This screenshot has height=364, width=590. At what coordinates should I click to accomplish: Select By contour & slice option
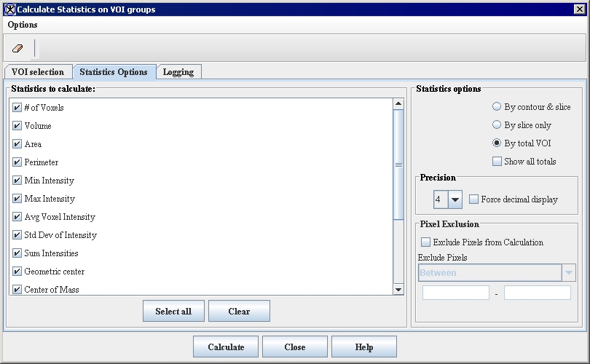click(497, 107)
